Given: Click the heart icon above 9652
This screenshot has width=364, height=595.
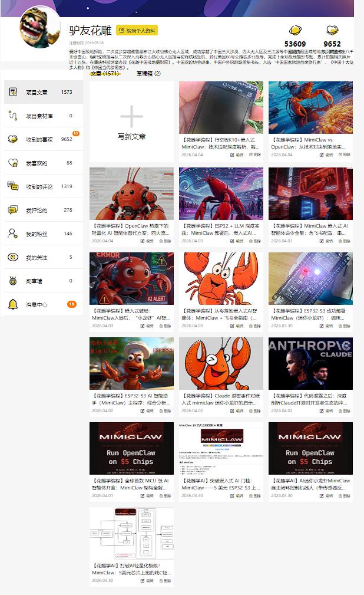Looking at the screenshot, I should (x=332, y=30).
